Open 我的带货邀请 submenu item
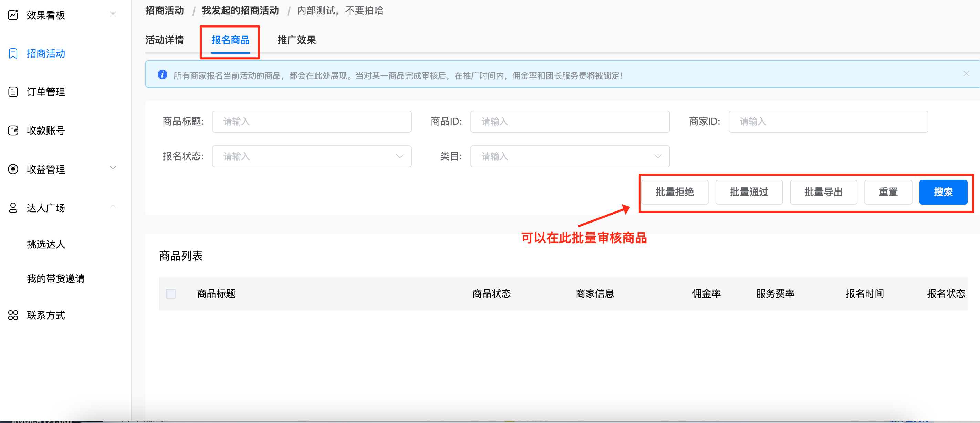Image resolution: width=980 pixels, height=423 pixels. coord(55,279)
